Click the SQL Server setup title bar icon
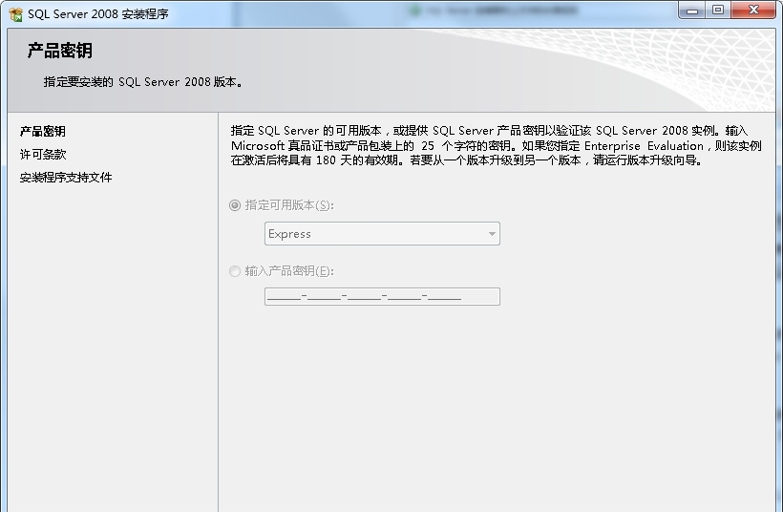The height and width of the screenshot is (532, 783). pyautogui.click(x=16, y=14)
